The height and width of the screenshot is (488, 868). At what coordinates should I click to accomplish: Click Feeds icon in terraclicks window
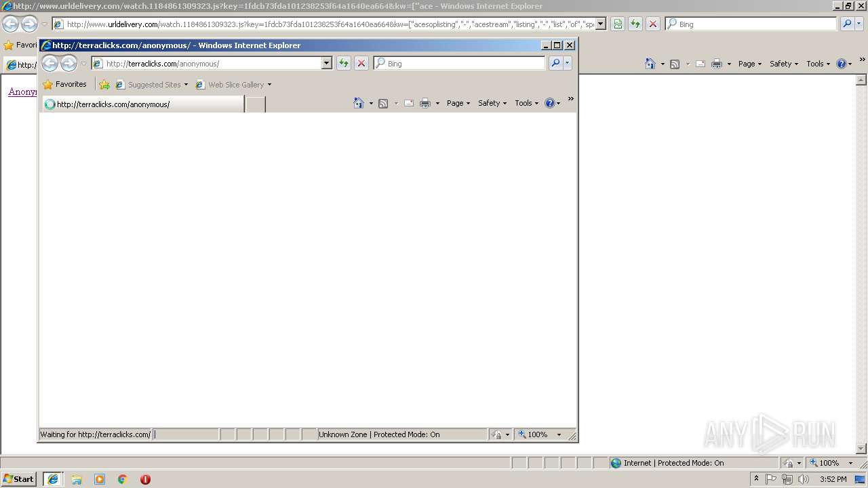click(x=383, y=103)
